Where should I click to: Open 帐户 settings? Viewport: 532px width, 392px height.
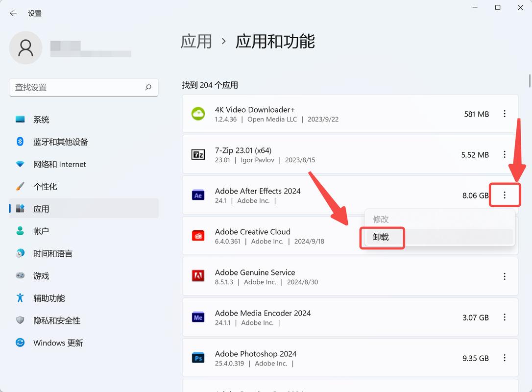[84, 231]
